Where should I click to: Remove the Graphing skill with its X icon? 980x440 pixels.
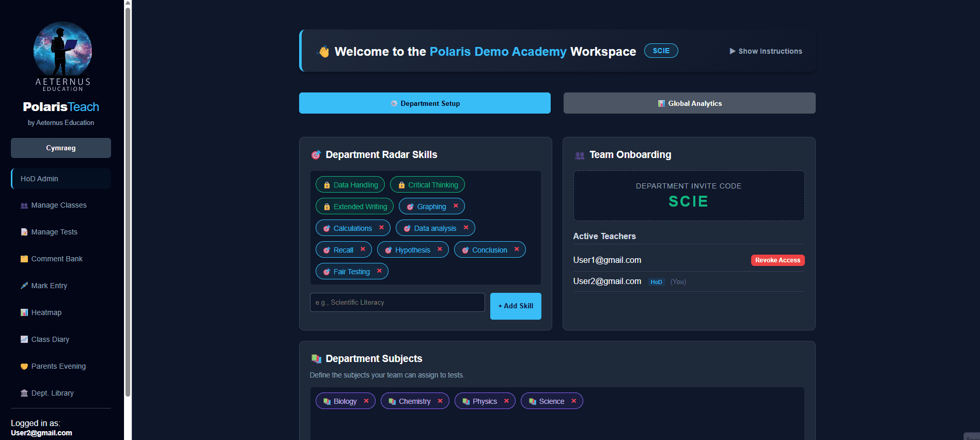coord(456,206)
